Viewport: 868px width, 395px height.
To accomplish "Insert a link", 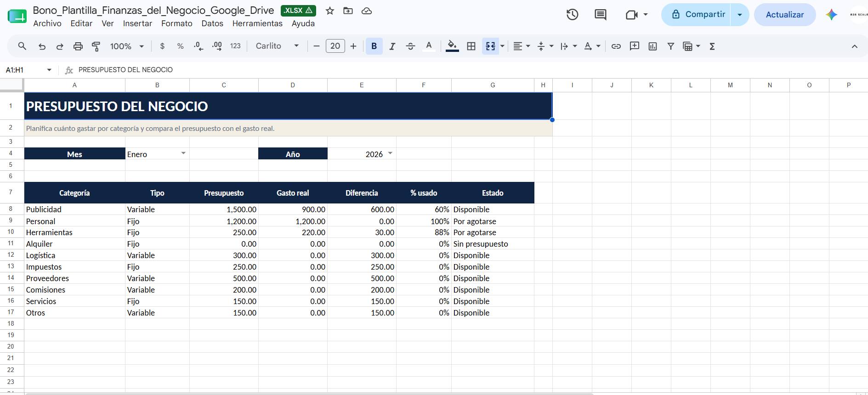I will [x=616, y=46].
